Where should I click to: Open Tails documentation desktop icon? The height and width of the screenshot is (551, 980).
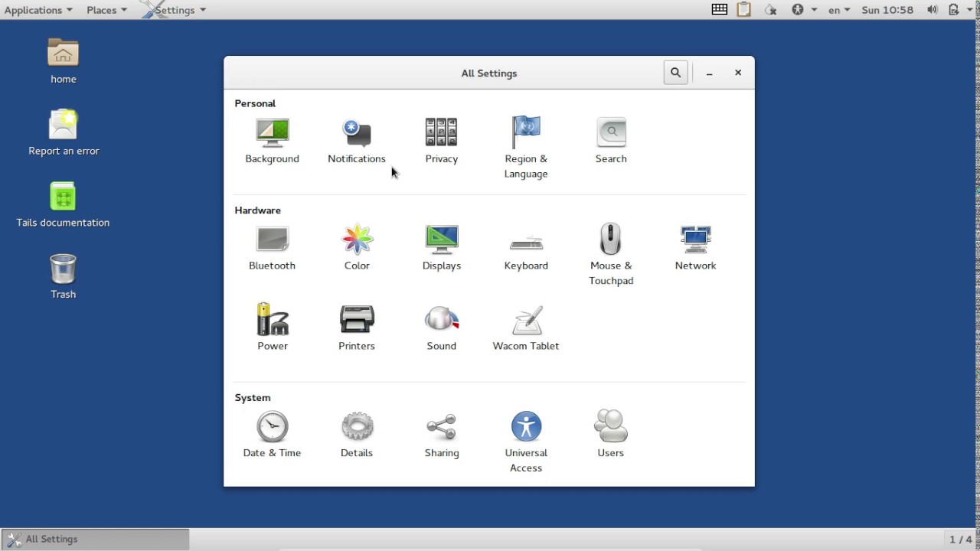click(x=63, y=204)
